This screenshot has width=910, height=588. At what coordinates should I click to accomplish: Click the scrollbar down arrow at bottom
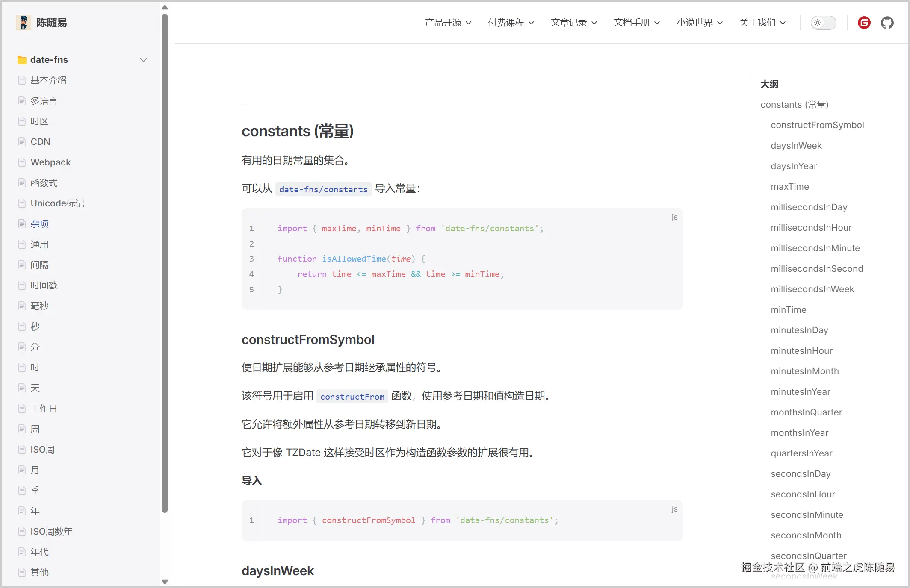pyautogui.click(x=165, y=582)
